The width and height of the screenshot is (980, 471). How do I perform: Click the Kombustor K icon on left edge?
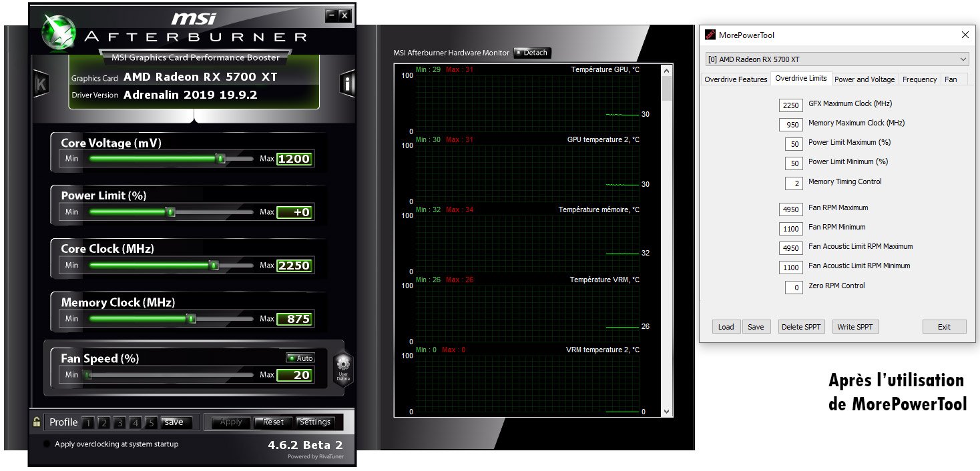(x=41, y=84)
